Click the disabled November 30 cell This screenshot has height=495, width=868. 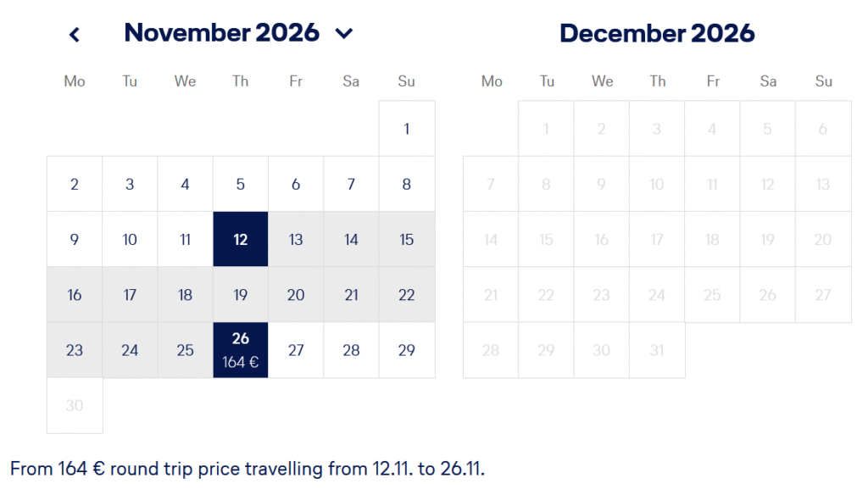pos(75,405)
